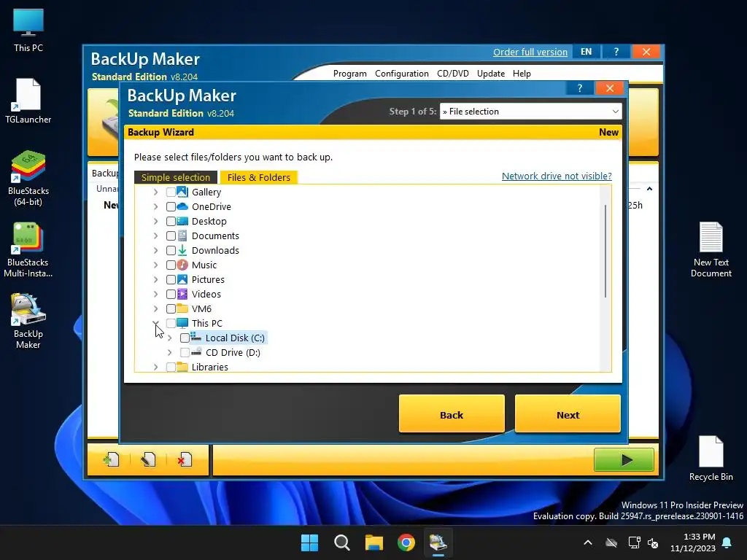Expand the CD Drive (D:) node
Image resolution: width=747 pixels, height=560 pixels.
coord(169,352)
